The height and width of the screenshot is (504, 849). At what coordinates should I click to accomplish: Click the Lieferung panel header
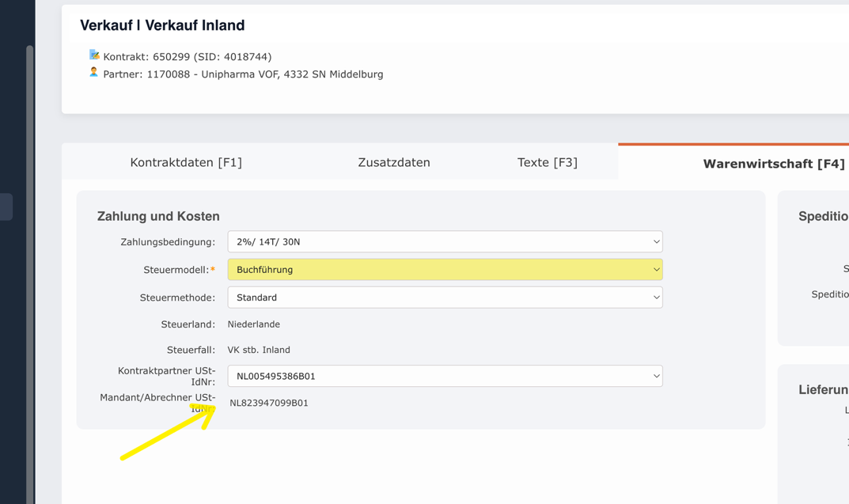click(821, 389)
